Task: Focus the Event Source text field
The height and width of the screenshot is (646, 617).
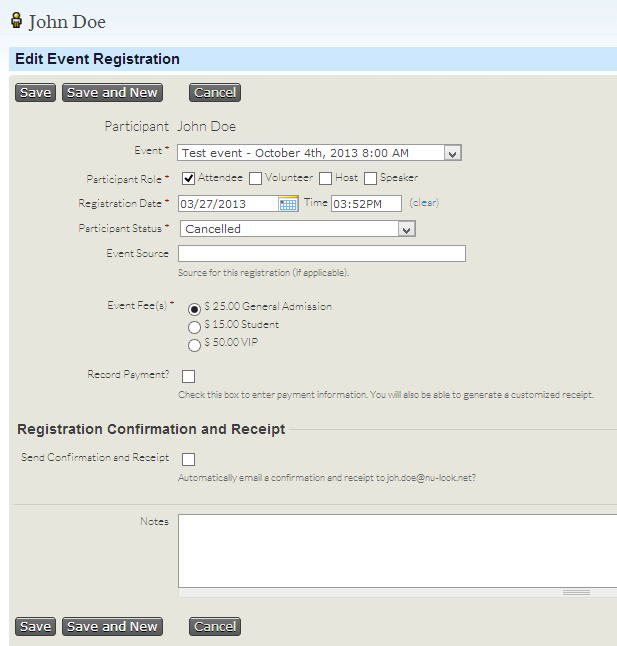Action: (321, 254)
